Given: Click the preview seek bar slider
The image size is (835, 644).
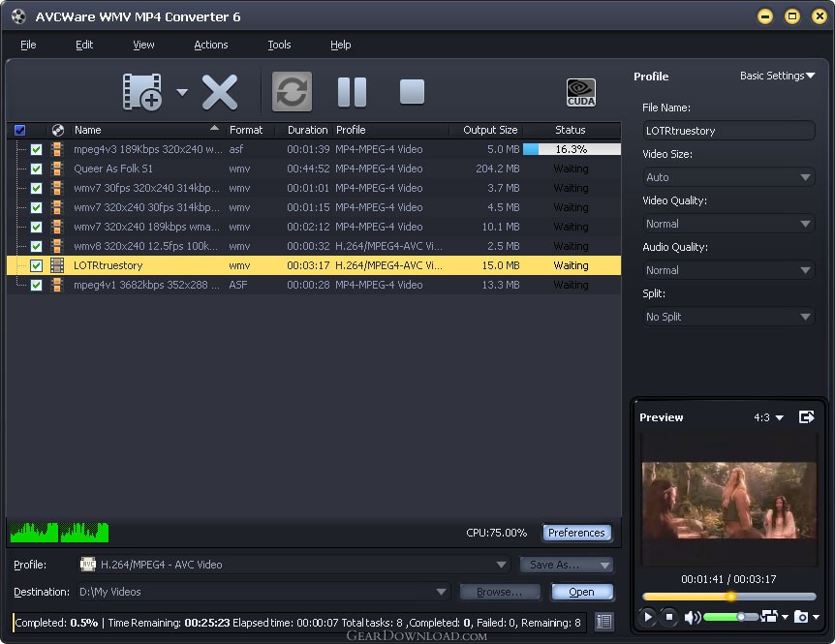Looking at the screenshot, I should pyautogui.click(x=729, y=597).
